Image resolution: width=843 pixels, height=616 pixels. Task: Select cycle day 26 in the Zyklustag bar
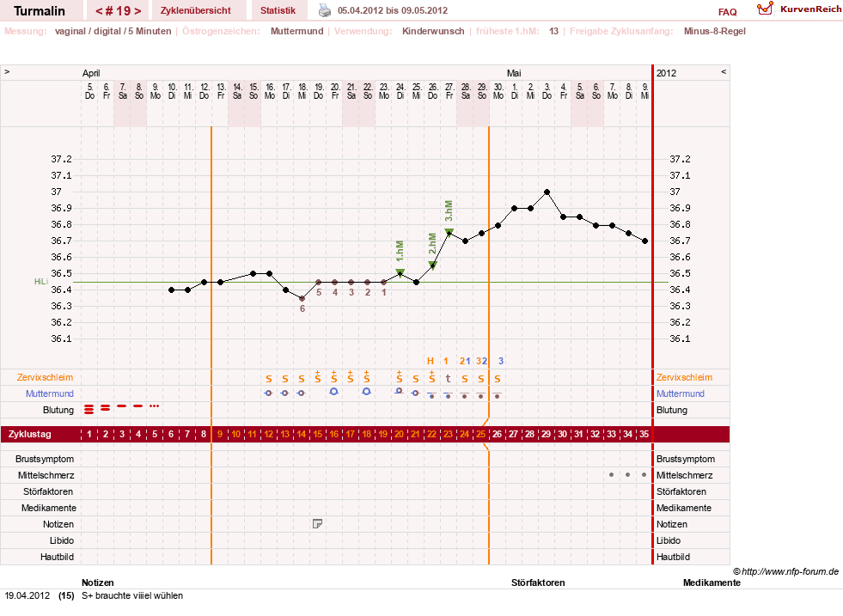point(498,434)
